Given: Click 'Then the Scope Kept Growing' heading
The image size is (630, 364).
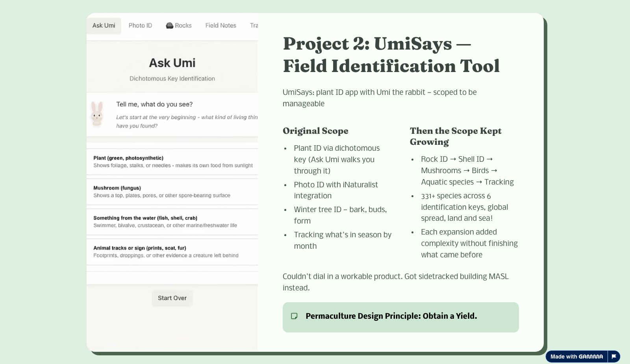Looking at the screenshot, I should (x=456, y=136).
